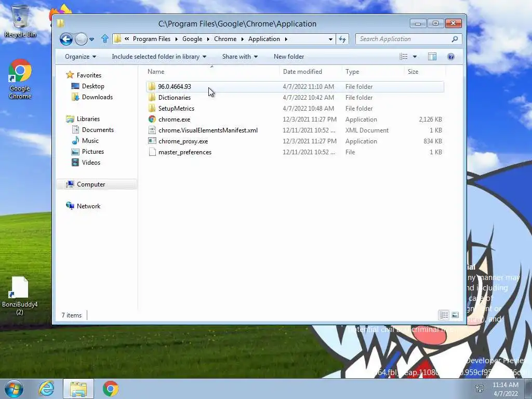Expand the double chevron before Program Files

click(127, 39)
